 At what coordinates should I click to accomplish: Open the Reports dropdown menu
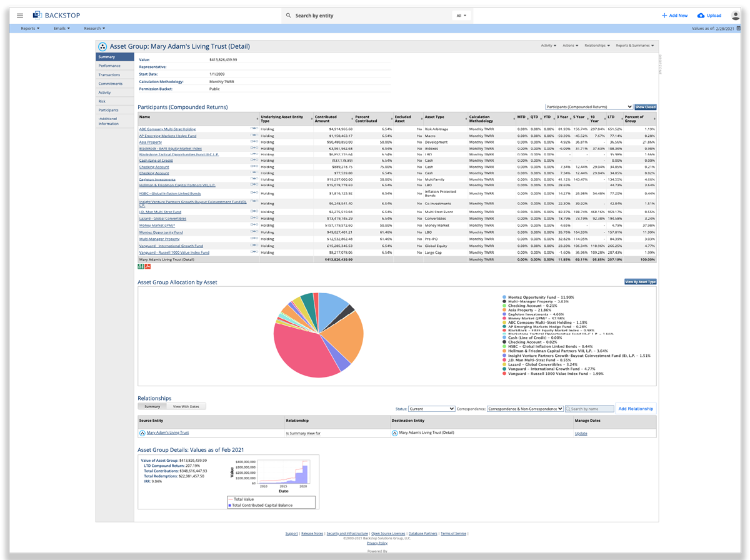pyautogui.click(x=30, y=28)
